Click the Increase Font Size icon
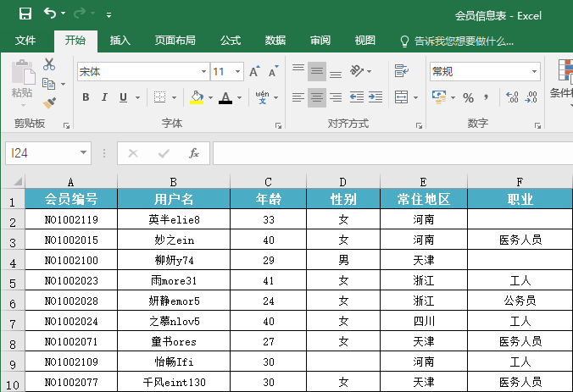This screenshot has width=573, height=392. [x=254, y=72]
